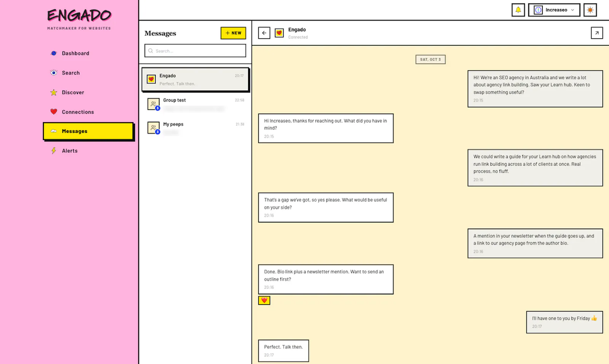Screen dimensions: 609x364
Task: Click message starting "A mention in your newsletter"
Action: (x=535, y=243)
